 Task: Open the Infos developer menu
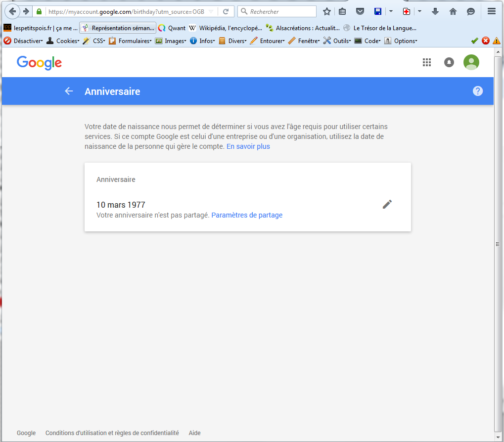tap(202, 41)
